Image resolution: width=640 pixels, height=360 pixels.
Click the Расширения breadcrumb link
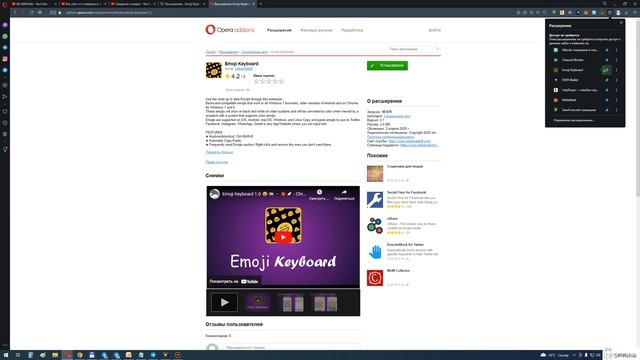(228, 52)
